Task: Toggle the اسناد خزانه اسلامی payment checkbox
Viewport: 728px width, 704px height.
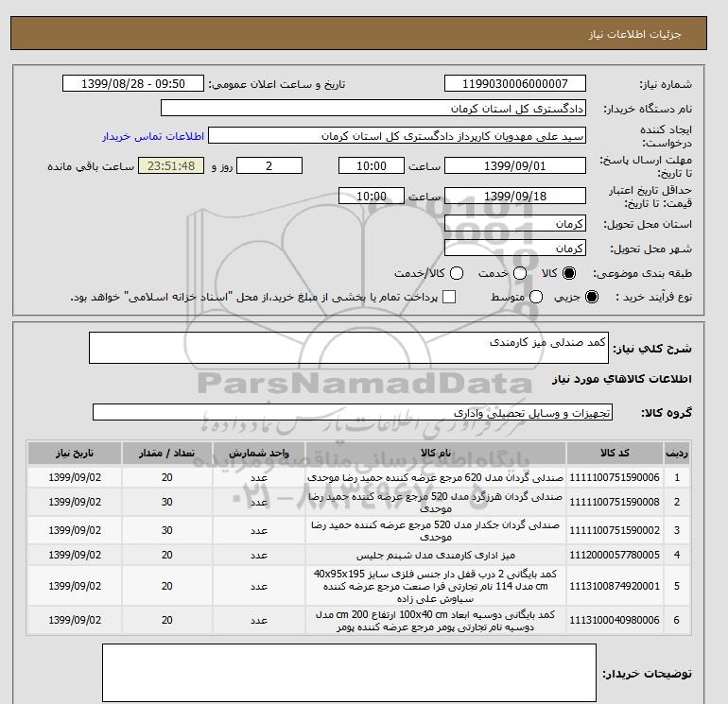Action: click(x=449, y=297)
